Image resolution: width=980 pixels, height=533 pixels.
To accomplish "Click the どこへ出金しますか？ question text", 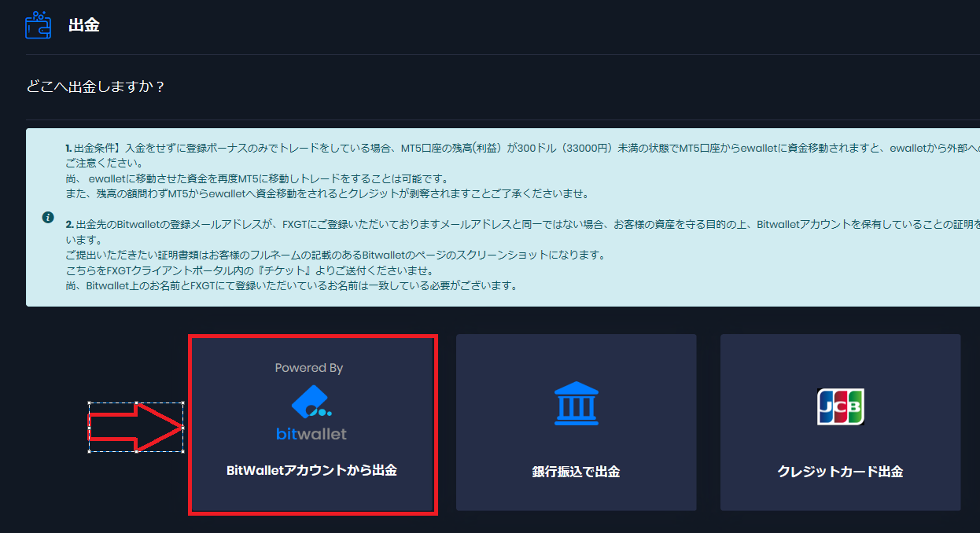I will [96, 86].
